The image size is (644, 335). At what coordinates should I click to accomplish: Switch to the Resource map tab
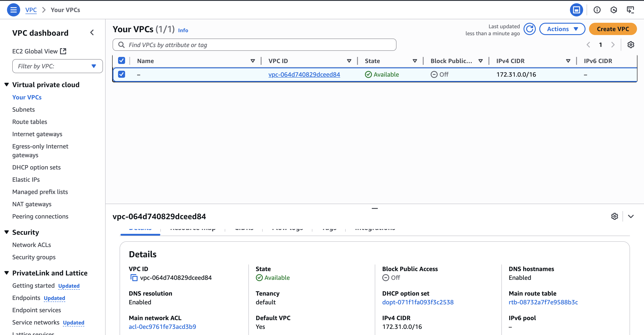[x=193, y=228]
